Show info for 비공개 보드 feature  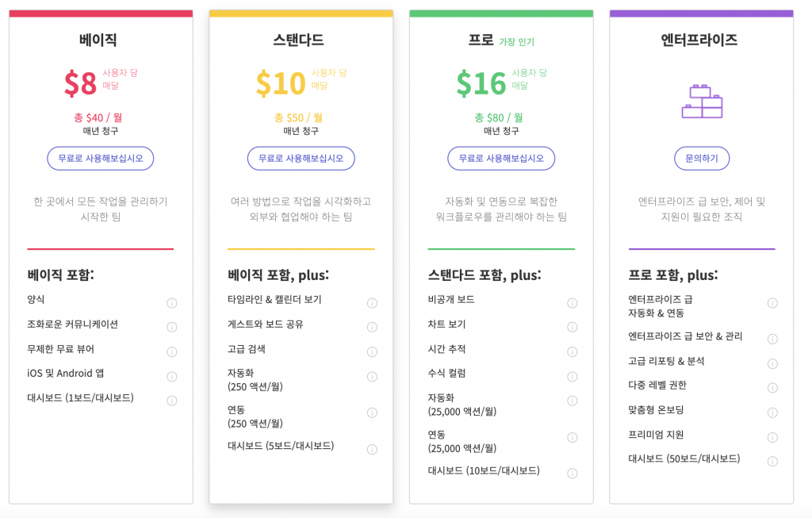click(x=573, y=303)
